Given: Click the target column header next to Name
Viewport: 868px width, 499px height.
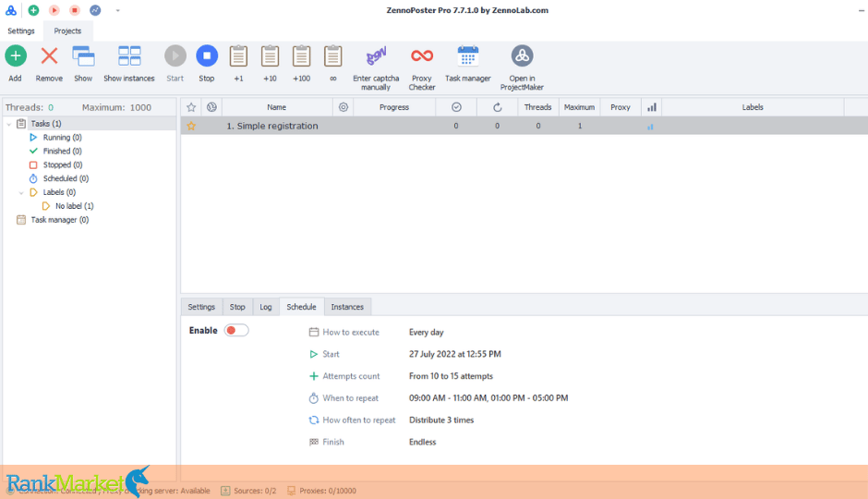Looking at the screenshot, I should click(344, 107).
